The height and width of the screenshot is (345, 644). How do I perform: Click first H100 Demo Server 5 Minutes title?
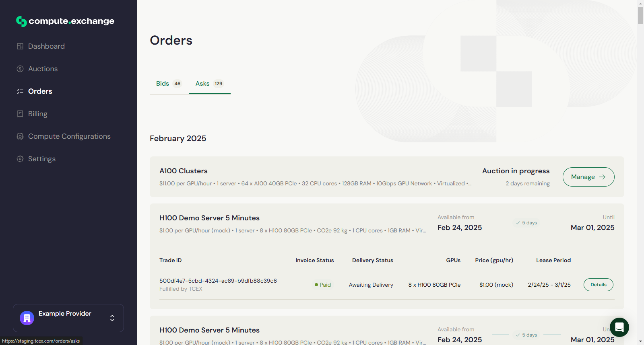coord(209,218)
